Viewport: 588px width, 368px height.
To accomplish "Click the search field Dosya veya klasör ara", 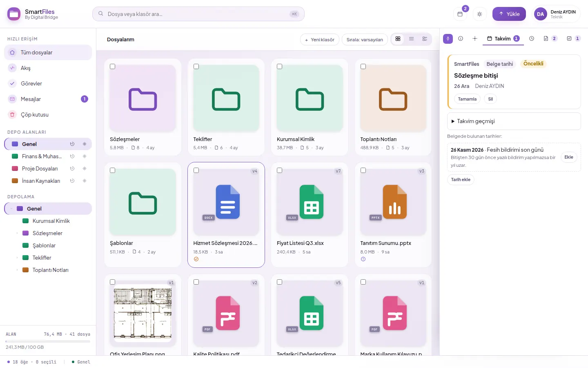I will click(x=198, y=14).
